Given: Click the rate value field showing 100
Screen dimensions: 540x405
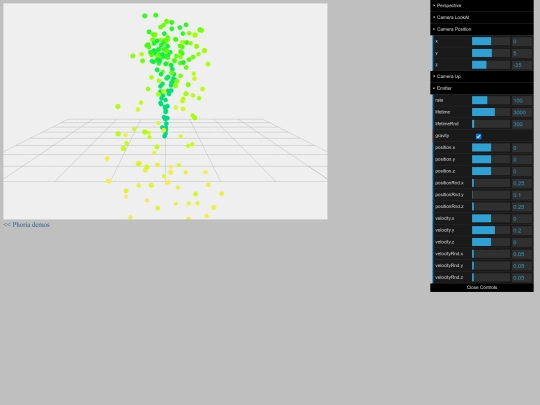Looking at the screenshot, I should [x=522, y=100].
